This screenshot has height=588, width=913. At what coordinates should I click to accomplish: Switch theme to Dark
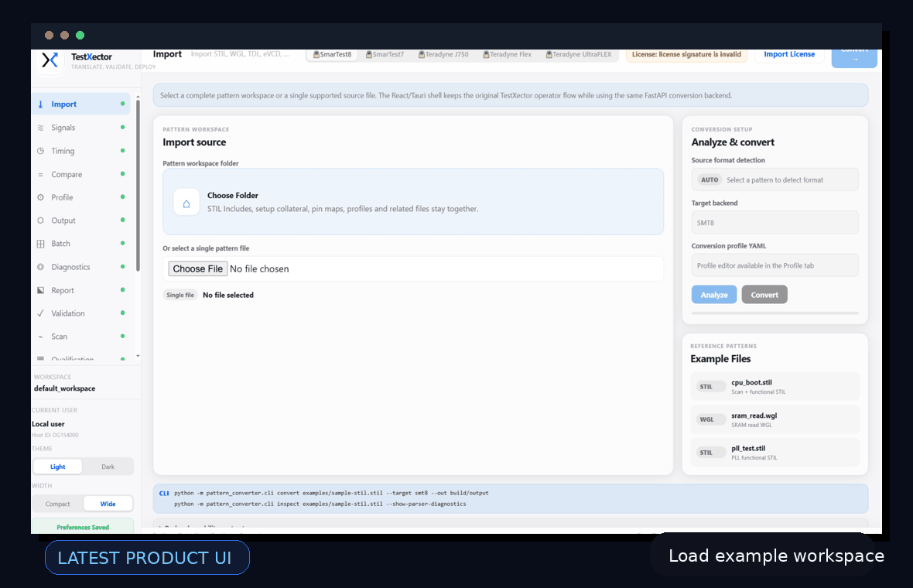tap(108, 467)
